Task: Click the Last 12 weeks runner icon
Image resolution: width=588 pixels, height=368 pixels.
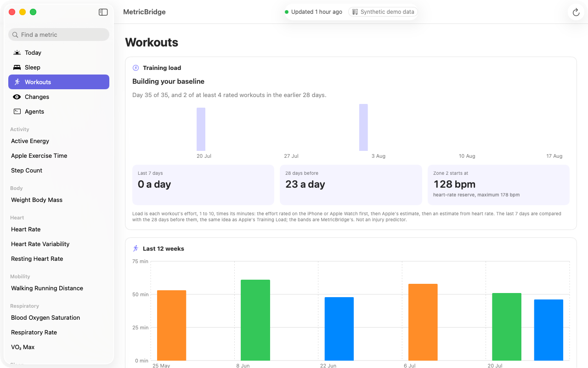Action: pos(136,248)
